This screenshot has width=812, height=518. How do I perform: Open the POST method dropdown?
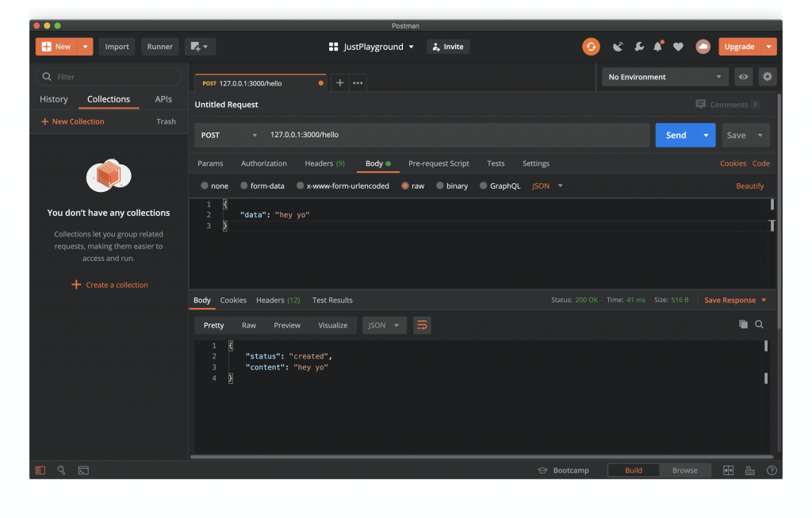[229, 135]
